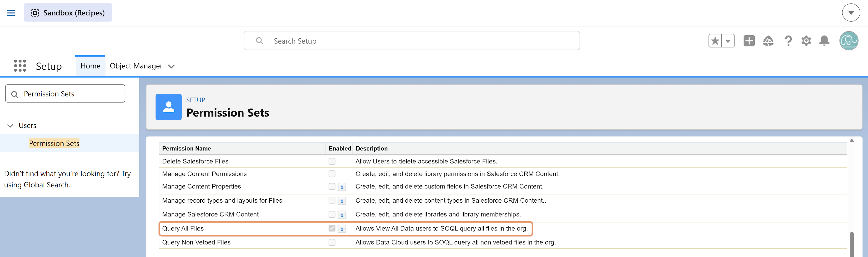Click the search magnifier icon in Search Setup

[259, 41]
